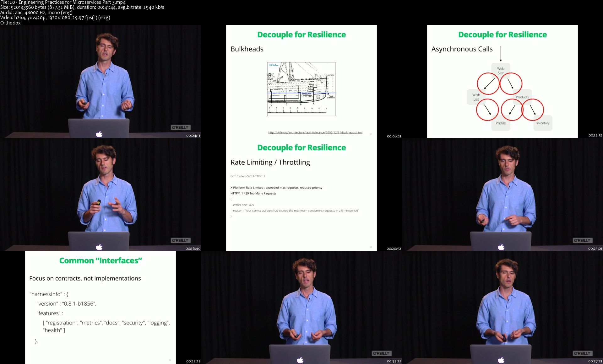603x364 pixels.
Task: Click the ship bulkhead diagram image
Action: [x=301, y=89]
